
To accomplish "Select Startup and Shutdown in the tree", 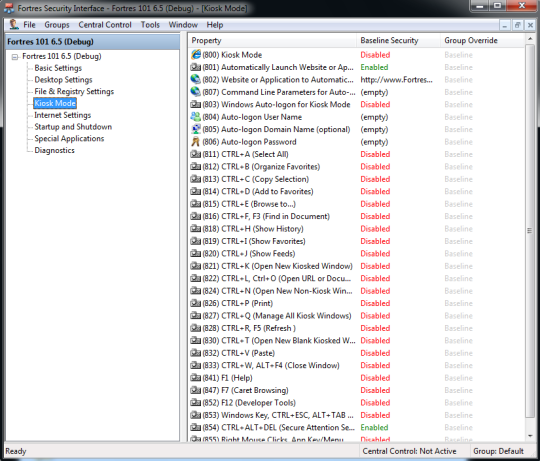I will tap(73, 127).
